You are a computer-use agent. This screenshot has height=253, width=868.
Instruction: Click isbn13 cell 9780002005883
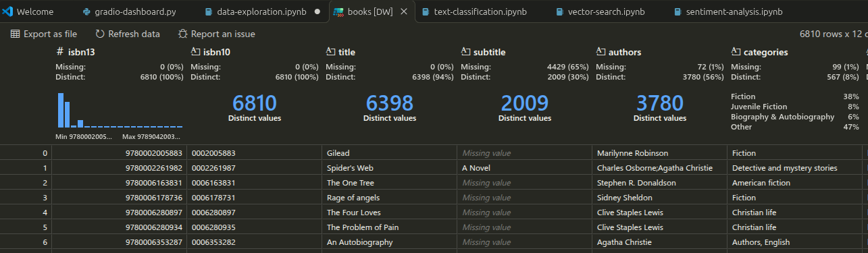click(x=119, y=153)
